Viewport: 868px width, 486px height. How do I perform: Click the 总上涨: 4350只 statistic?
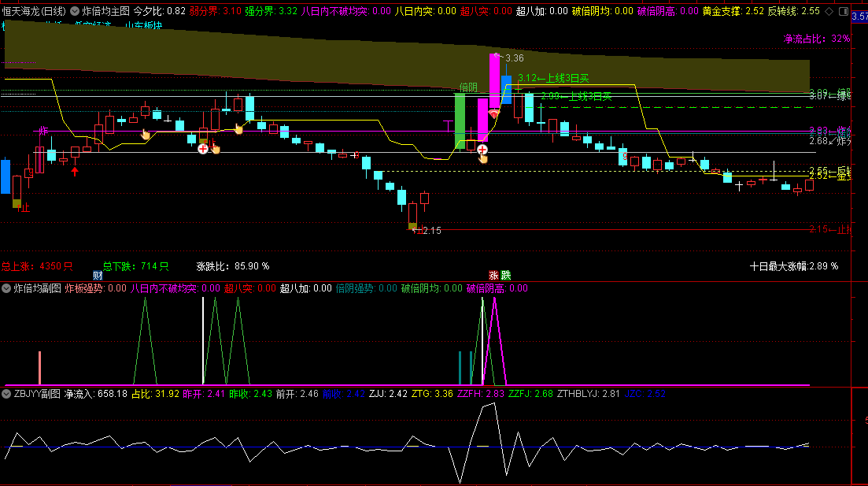tap(37, 266)
